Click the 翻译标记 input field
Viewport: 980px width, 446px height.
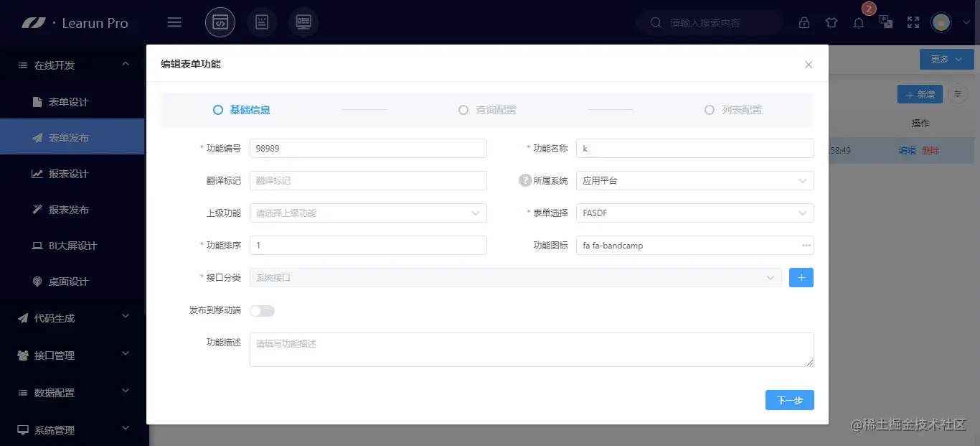368,180
